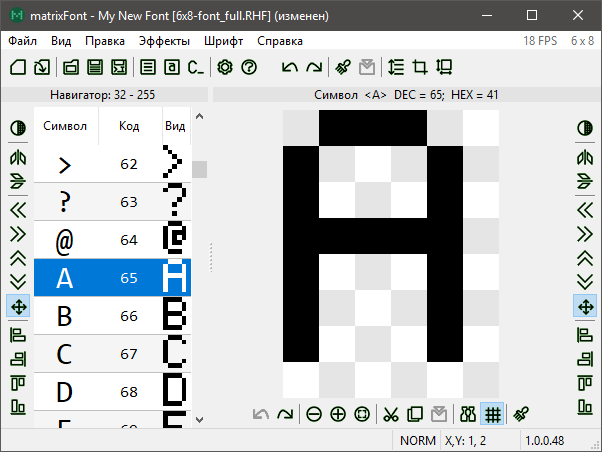602x452 pixels.
Task: Fit zoom in the glyph editor
Action: tap(362, 414)
